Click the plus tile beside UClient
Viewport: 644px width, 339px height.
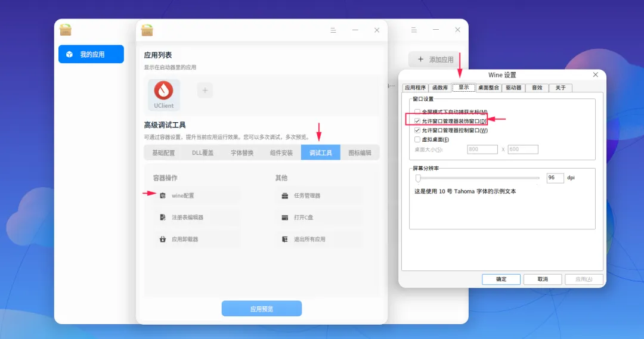coord(205,91)
